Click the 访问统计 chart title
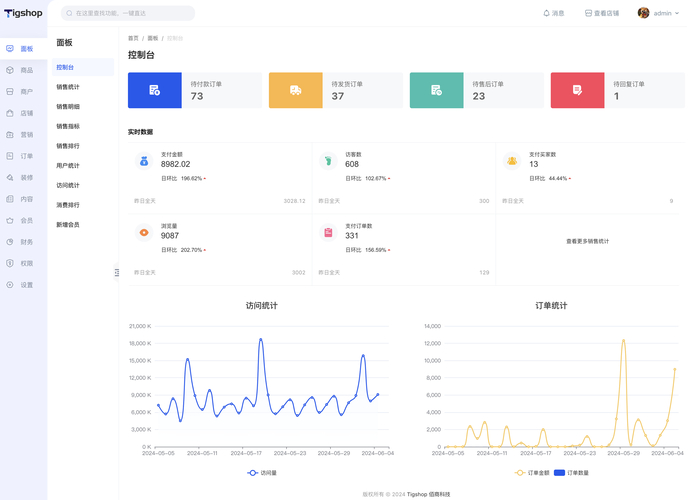Viewport: 689px width, 500px height. click(x=261, y=305)
